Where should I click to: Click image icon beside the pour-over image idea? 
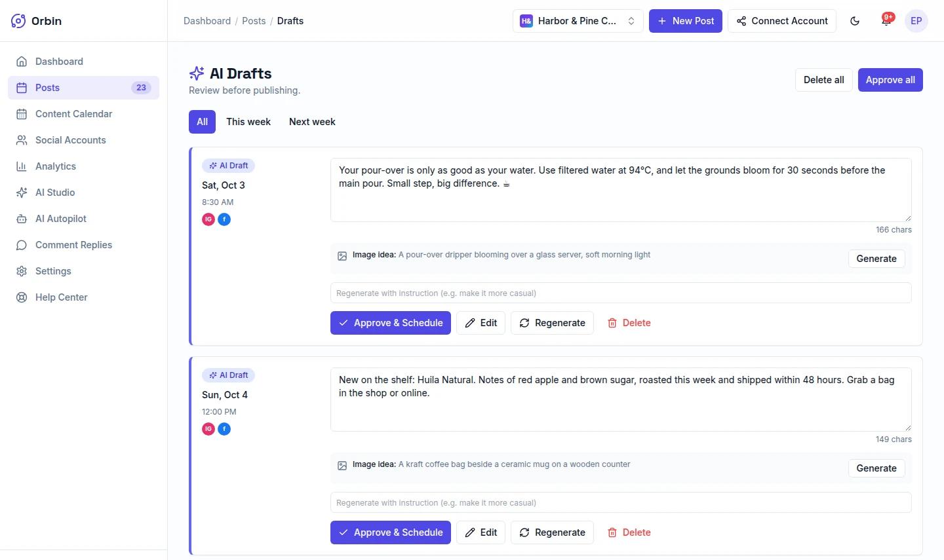(x=342, y=256)
